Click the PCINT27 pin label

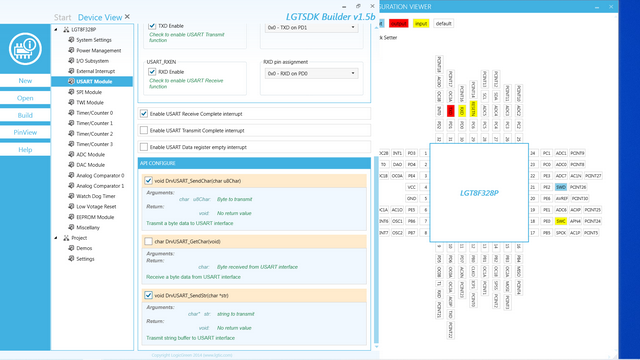(593, 176)
